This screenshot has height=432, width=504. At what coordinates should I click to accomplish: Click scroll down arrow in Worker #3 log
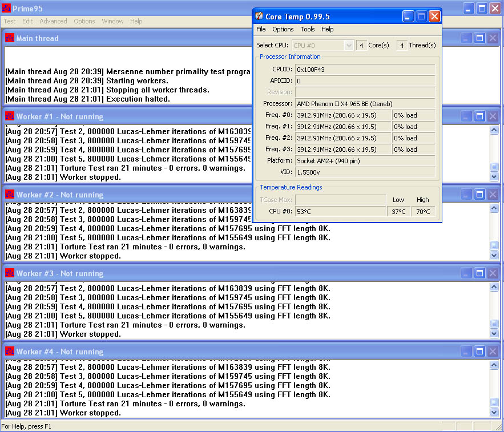pyautogui.click(x=494, y=334)
